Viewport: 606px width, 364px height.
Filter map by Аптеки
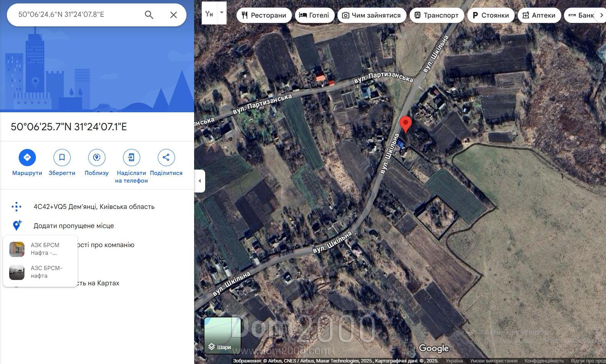pos(539,15)
